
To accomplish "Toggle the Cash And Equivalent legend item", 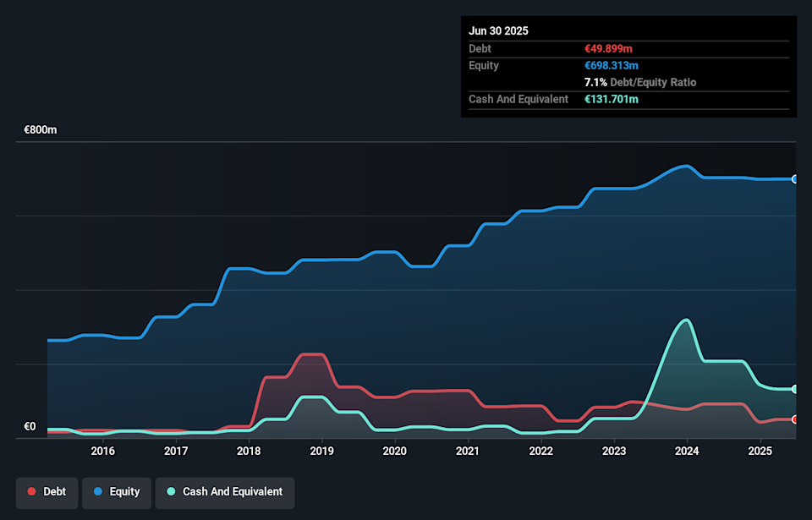I will [x=224, y=492].
